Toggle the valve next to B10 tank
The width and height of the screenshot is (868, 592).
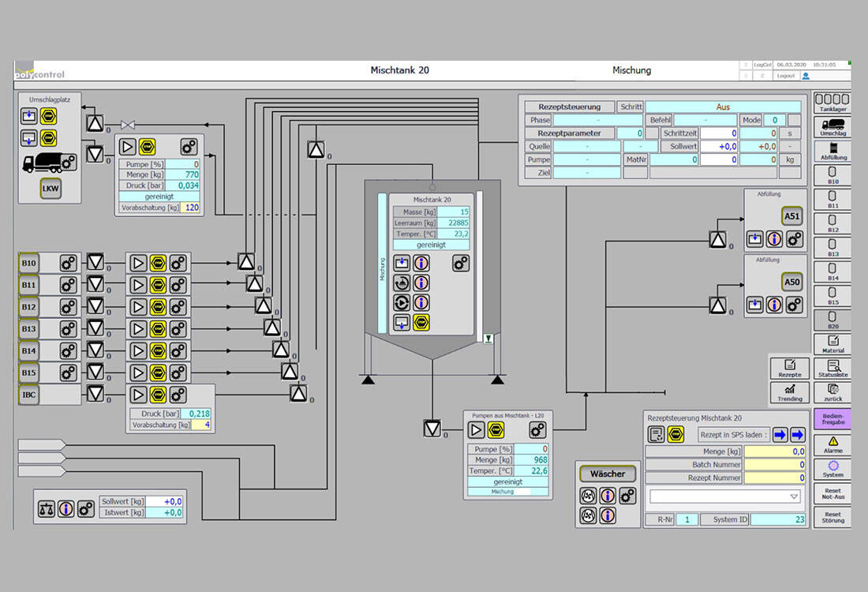95,262
